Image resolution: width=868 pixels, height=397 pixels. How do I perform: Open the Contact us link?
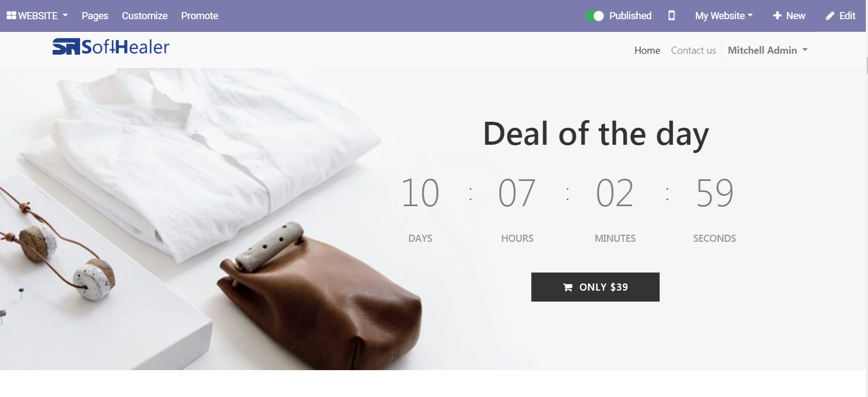click(693, 50)
